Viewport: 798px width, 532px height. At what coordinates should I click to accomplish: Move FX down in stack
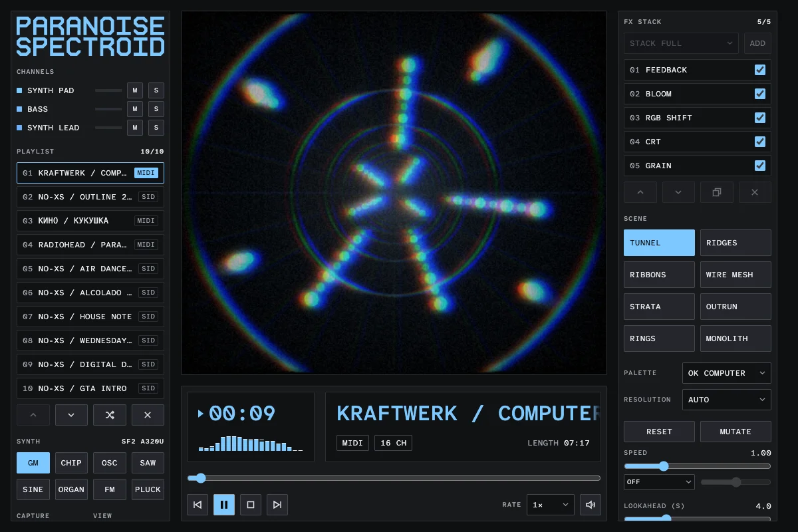(678, 192)
